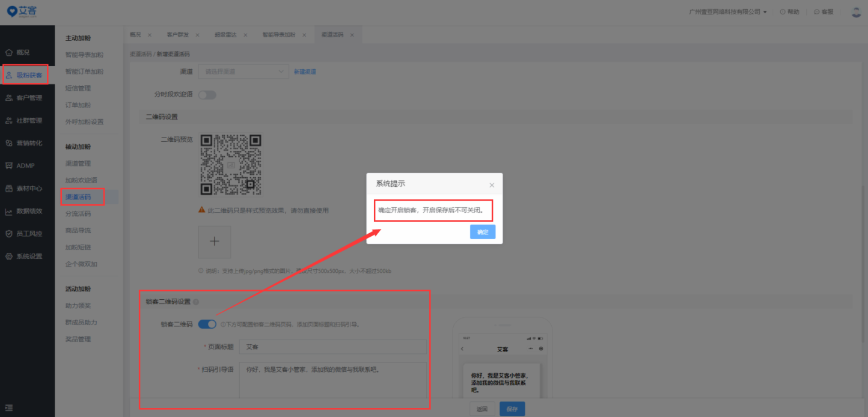Click the 素材中心 sidebar icon
This screenshot has height=417, width=868.
coord(9,189)
